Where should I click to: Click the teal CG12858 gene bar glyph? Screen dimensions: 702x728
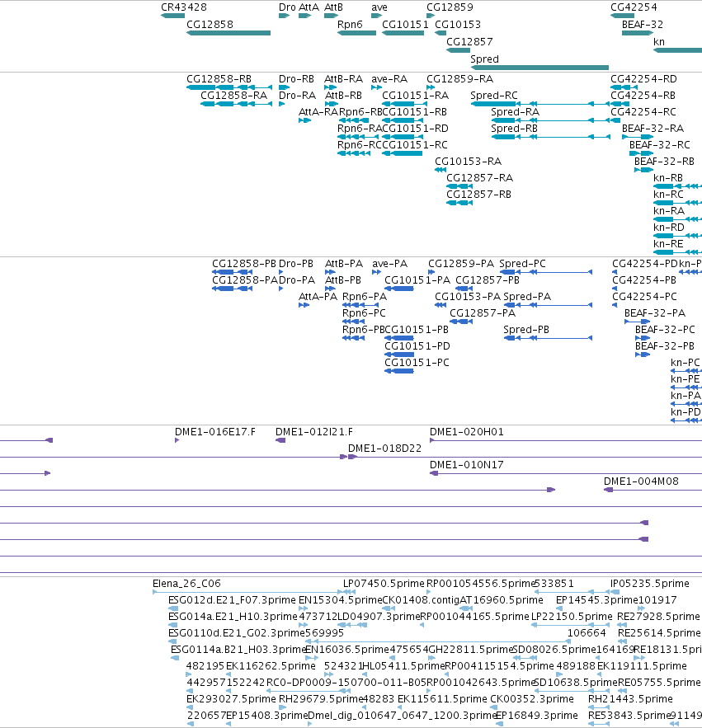pos(229,33)
